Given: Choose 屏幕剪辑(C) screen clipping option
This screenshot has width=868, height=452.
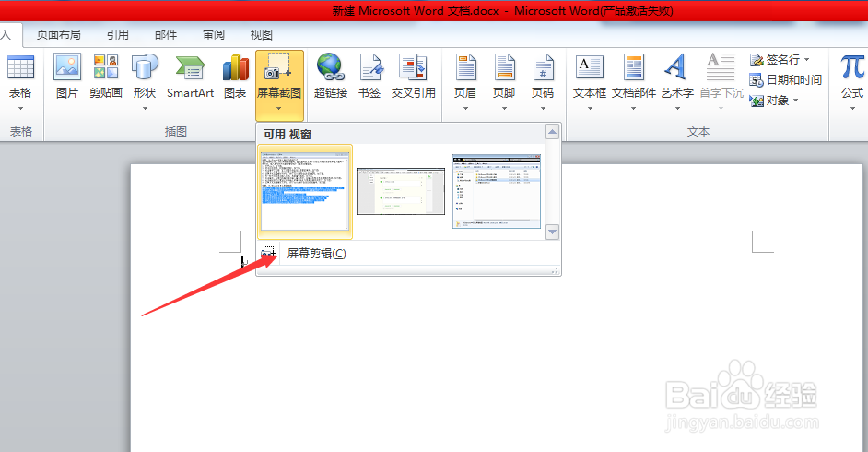Looking at the screenshot, I should click(x=408, y=254).
